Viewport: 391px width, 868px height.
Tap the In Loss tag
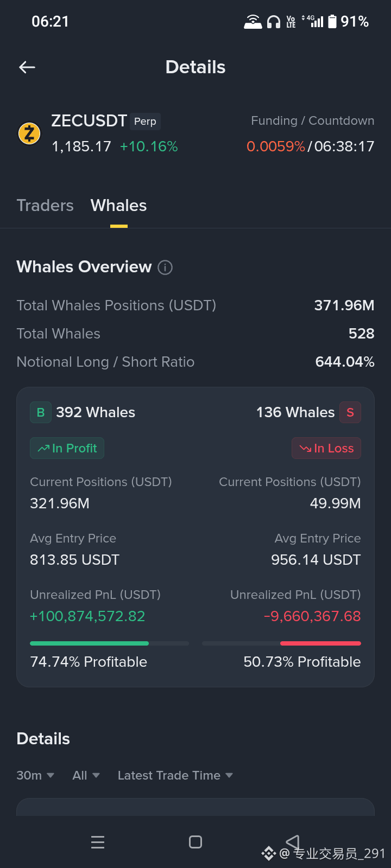(326, 448)
